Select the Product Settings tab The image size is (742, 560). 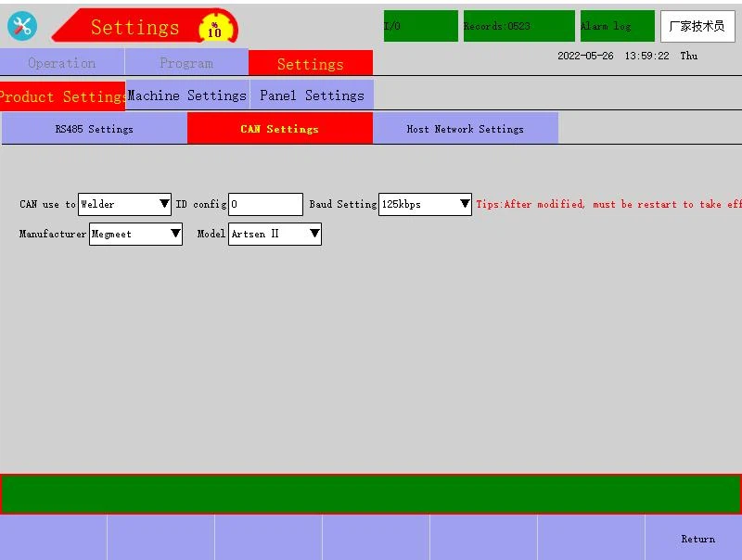click(62, 96)
